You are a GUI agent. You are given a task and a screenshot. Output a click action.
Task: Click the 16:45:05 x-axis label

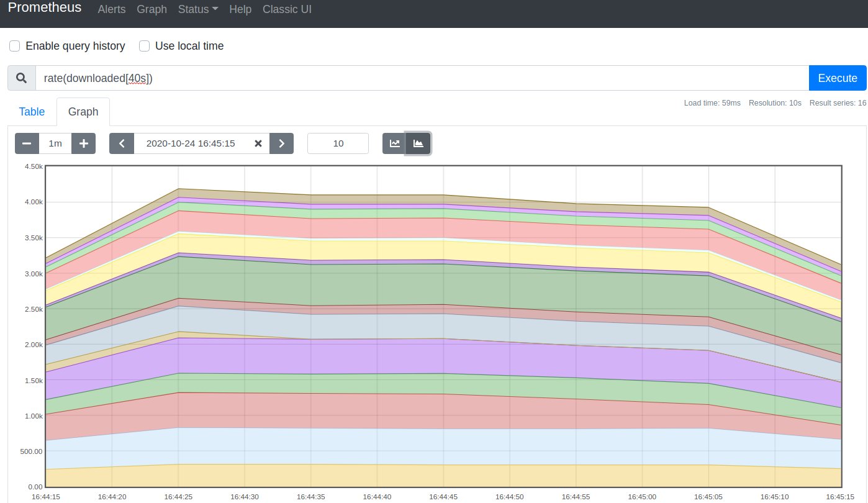(x=708, y=497)
